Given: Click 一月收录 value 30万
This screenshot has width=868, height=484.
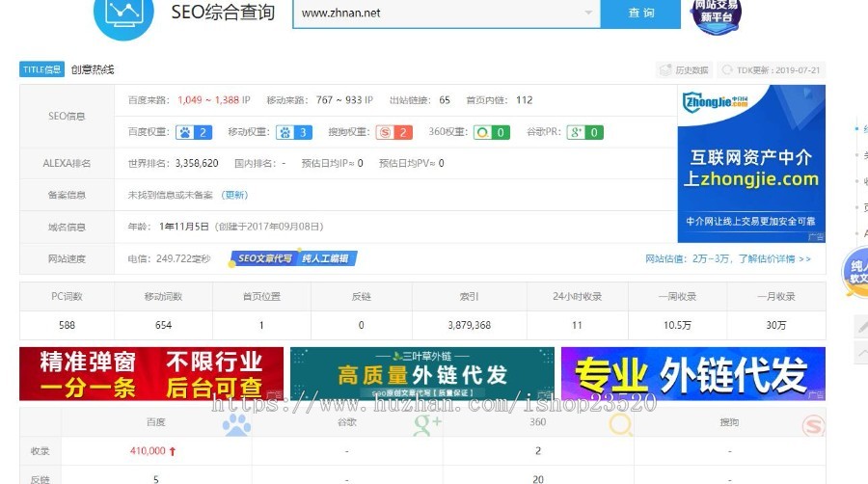Looking at the screenshot, I should coord(776,325).
